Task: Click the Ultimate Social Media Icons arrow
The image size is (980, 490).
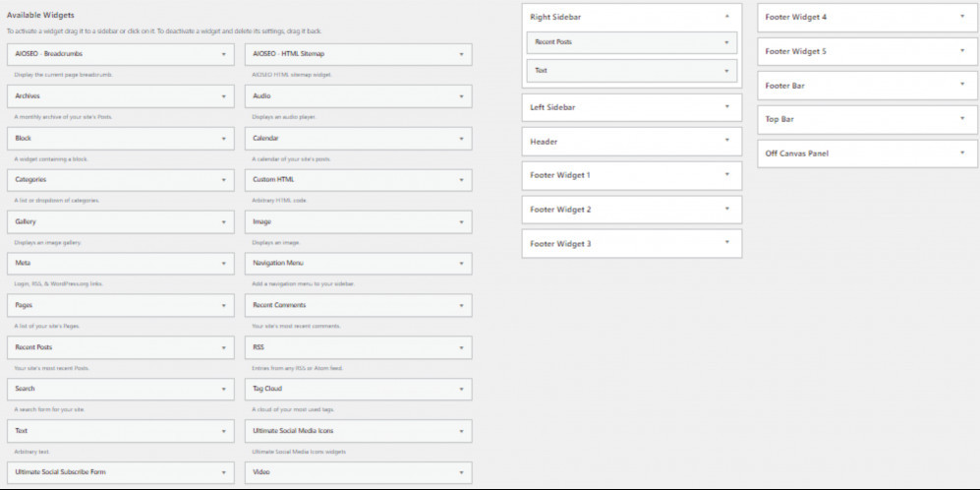Action: (461, 431)
